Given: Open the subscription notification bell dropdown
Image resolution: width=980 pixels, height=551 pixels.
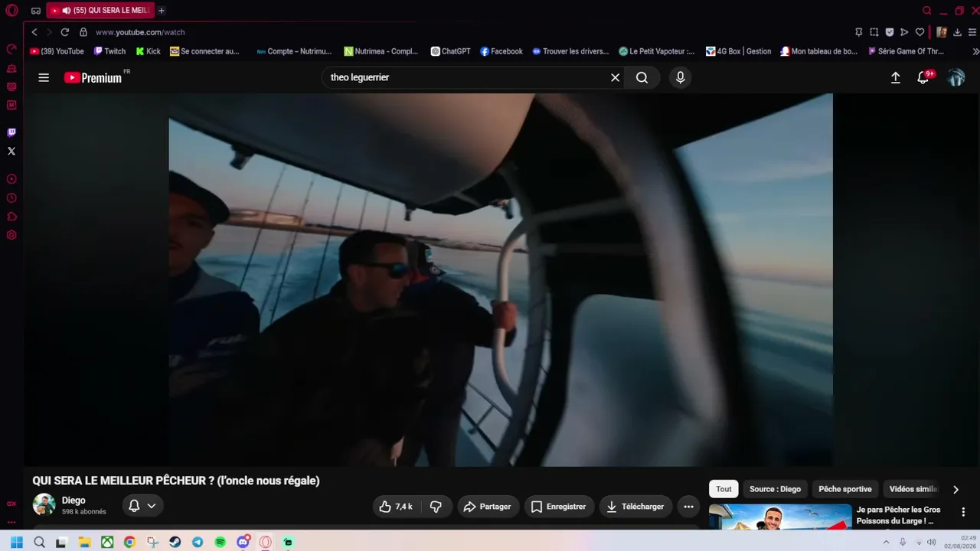Looking at the screenshot, I should [x=142, y=506].
